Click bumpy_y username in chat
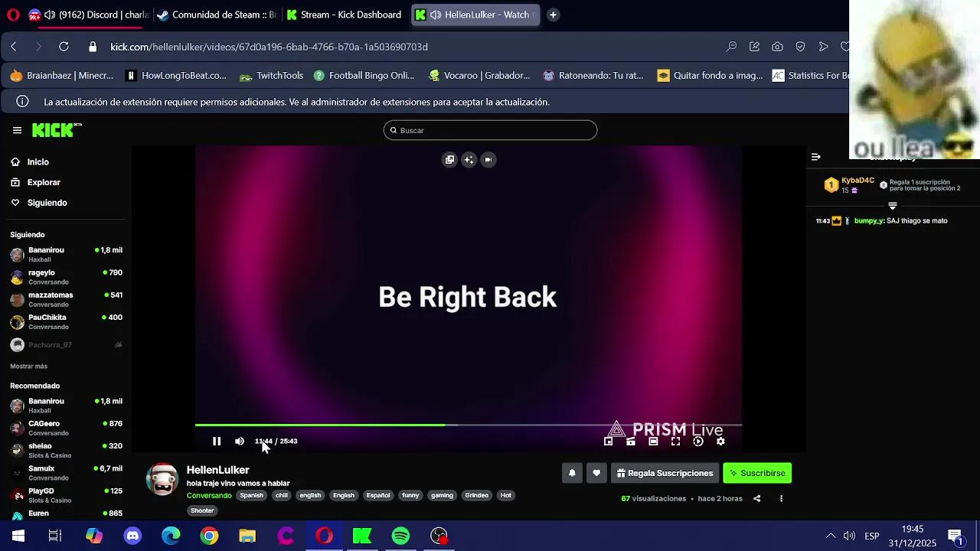980x551 pixels. [x=869, y=221]
